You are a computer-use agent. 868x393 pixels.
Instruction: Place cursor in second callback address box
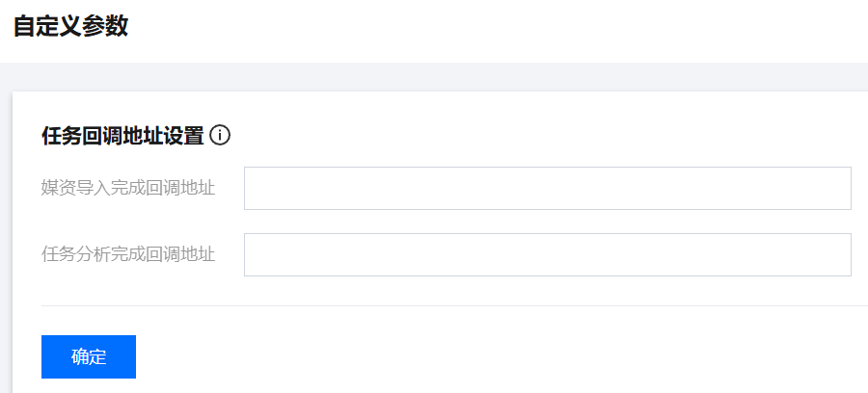[x=547, y=254]
